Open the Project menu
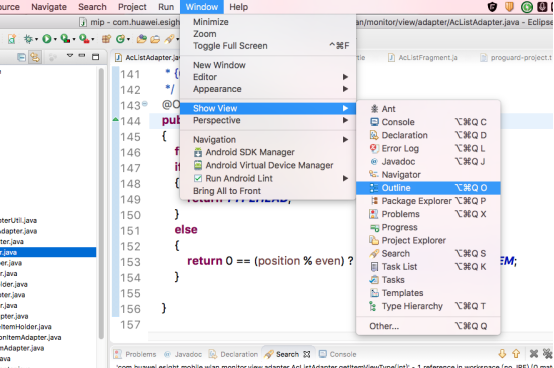This screenshot has height=368, width=554. [x=132, y=7]
